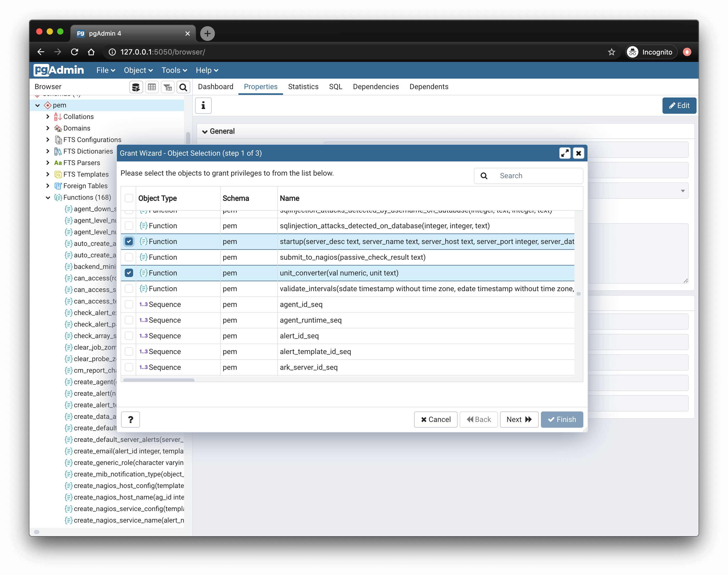Screen dimensions: 728x575
Task: Expand the Collations tree node
Action: tap(48, 117)
